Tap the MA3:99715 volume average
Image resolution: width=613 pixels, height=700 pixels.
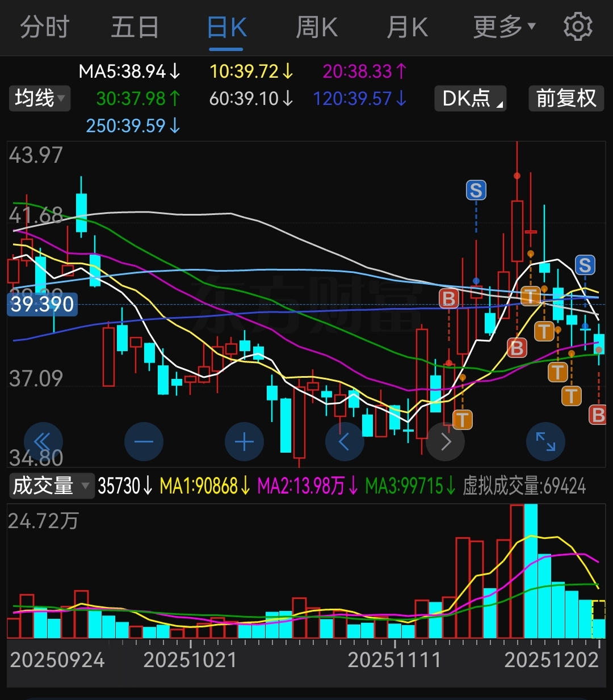(x=410, y=486)
